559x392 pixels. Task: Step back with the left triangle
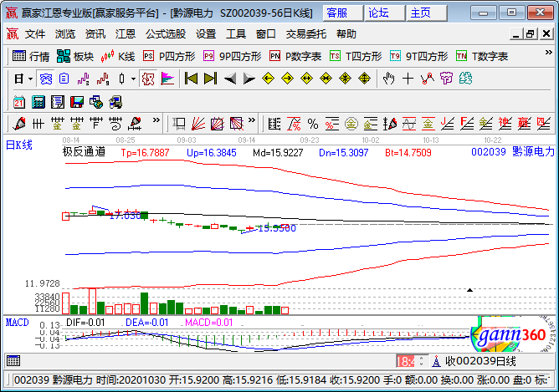click(230, 79)
